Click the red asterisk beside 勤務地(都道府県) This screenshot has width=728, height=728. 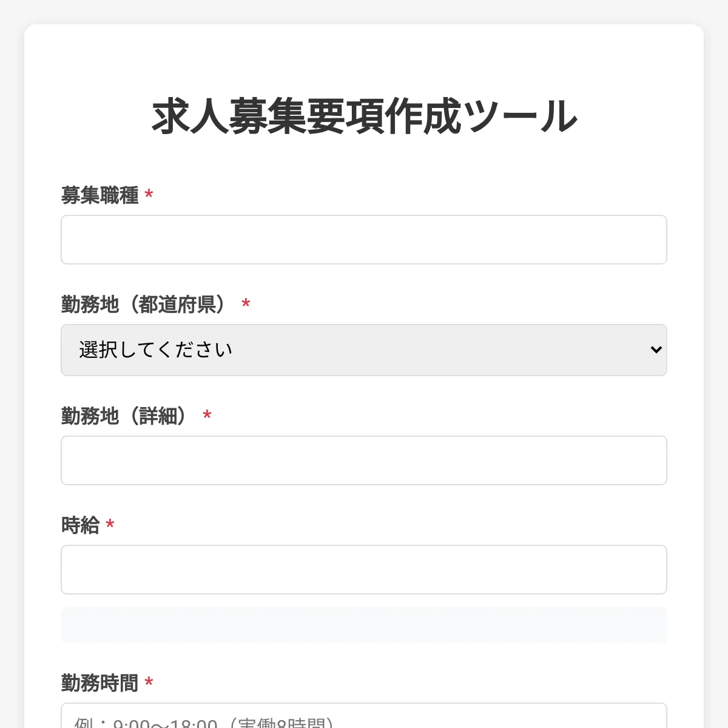tap(246, 304)
